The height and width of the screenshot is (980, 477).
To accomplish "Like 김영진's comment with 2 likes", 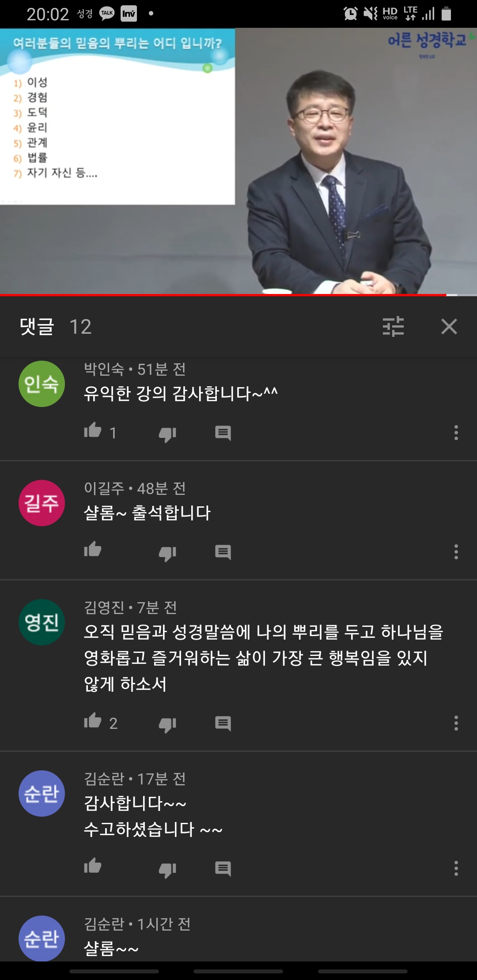I will (x=93, y=721).
